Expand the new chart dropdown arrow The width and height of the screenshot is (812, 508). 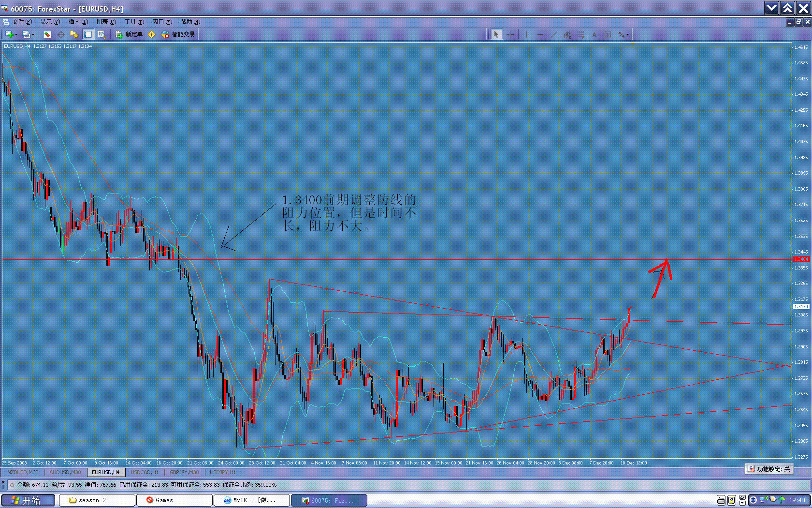click(16, 34)
